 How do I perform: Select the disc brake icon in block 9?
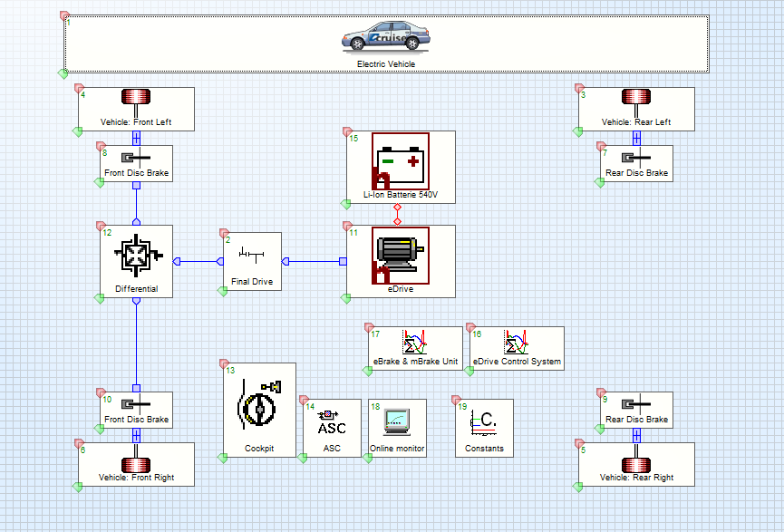[x=636, y=404]
